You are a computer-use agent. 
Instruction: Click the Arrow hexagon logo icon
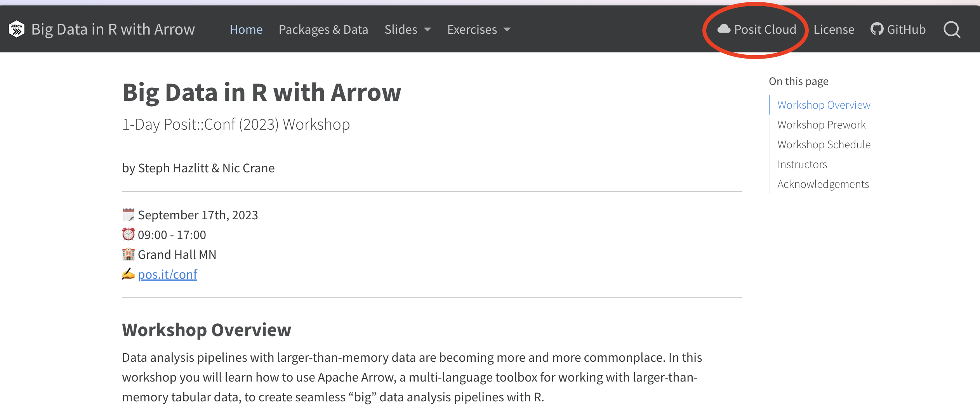pyautogui.click(x=17, y=29)
